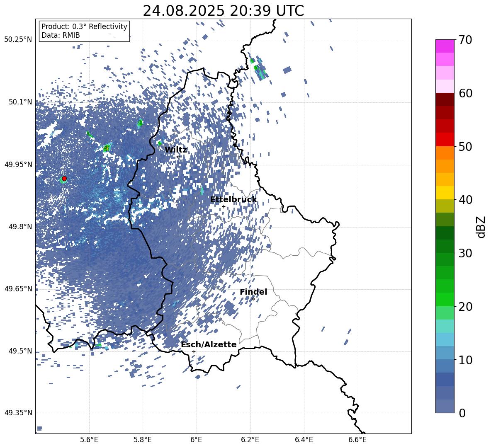This screenshot has height=448, width=491.
Task: Click the Data: RMIB text
Action: (x=61, y=35)
